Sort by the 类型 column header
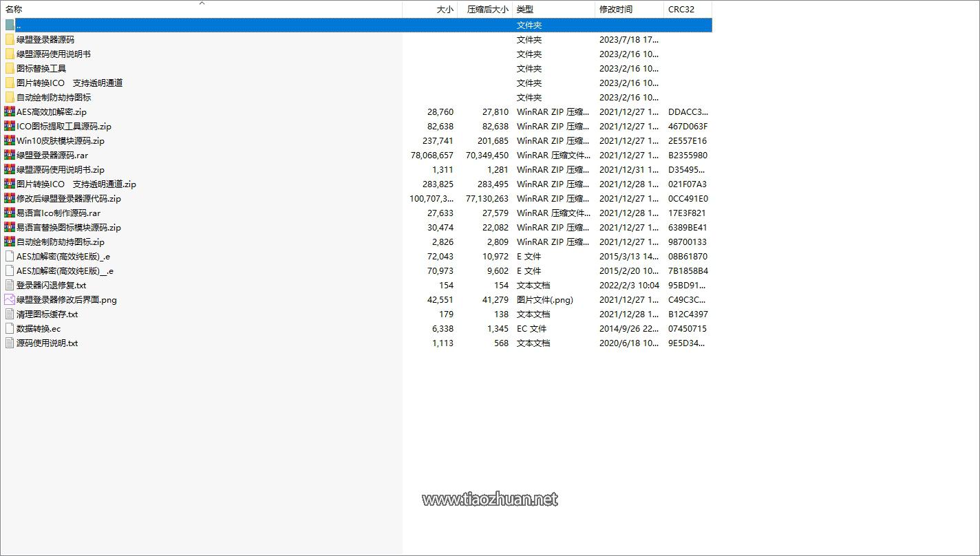The height and width of the screenshot is (556, 980). click(525, 10)
